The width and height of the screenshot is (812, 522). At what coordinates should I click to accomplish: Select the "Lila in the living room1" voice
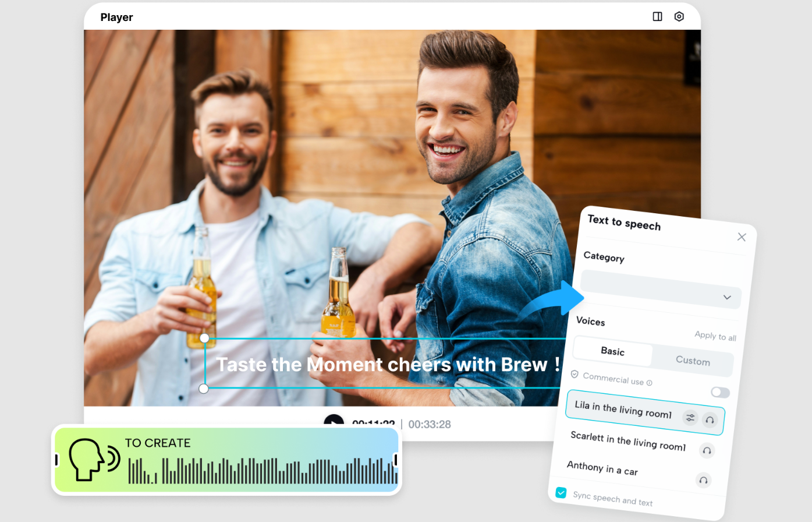[x=645, y=412]
